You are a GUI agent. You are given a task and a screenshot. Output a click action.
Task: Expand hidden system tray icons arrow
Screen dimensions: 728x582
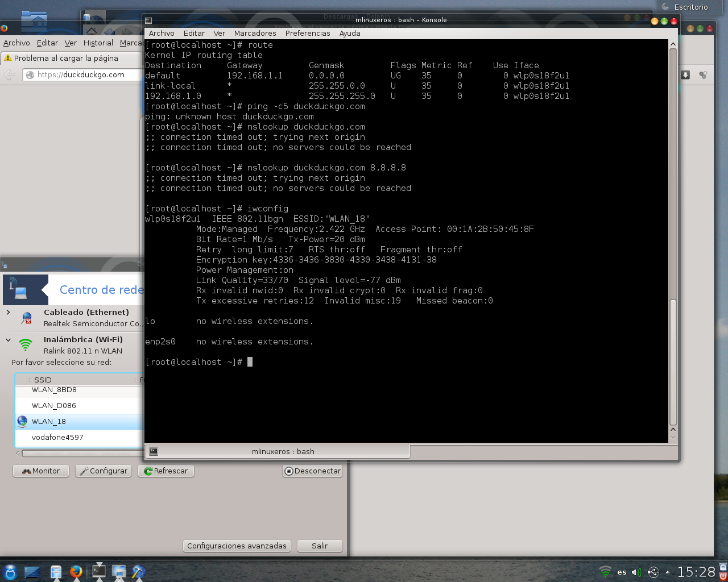(668, 572)
